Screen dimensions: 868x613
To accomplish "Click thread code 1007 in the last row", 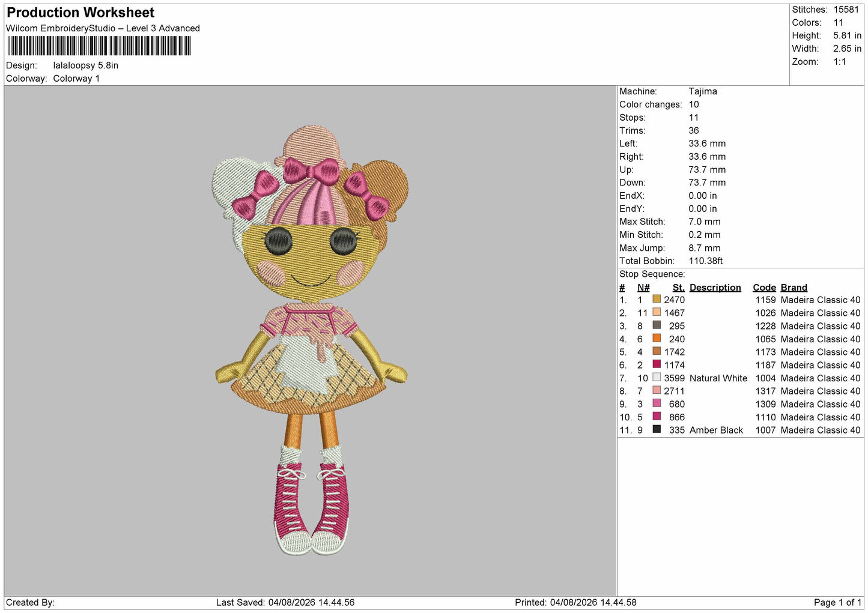I will pos(765,430).
